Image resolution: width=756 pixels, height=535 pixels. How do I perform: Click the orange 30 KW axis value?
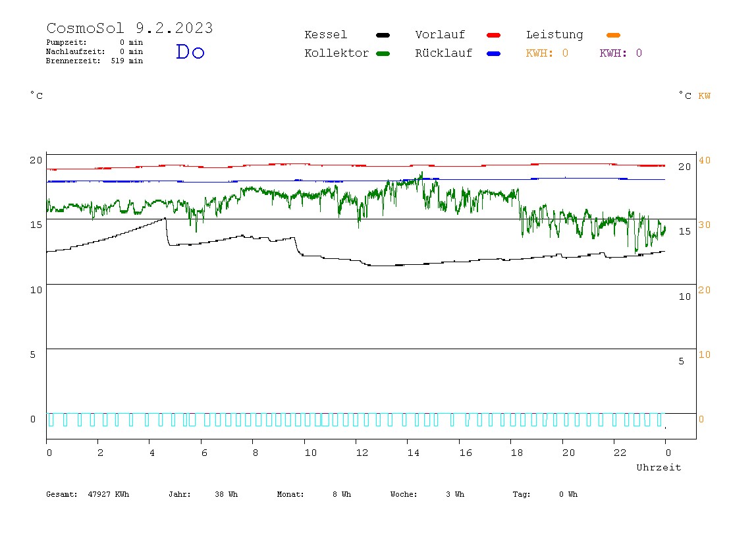point(705,225)
